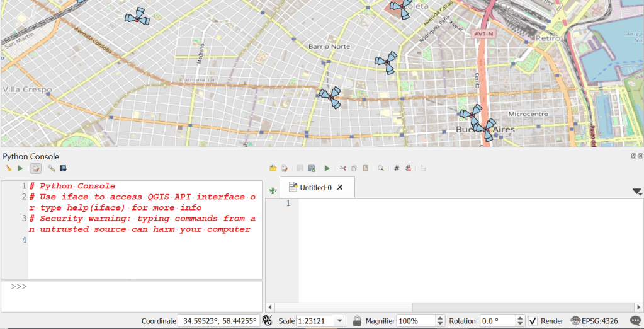
Task: Open the log messages speech bubble
Action: coord(635,321)
